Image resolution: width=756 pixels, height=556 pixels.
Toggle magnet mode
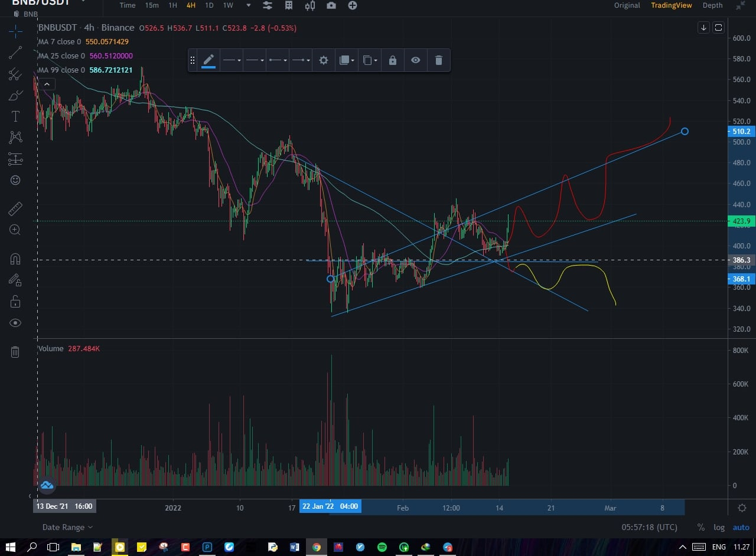click(x=15, y=259)
